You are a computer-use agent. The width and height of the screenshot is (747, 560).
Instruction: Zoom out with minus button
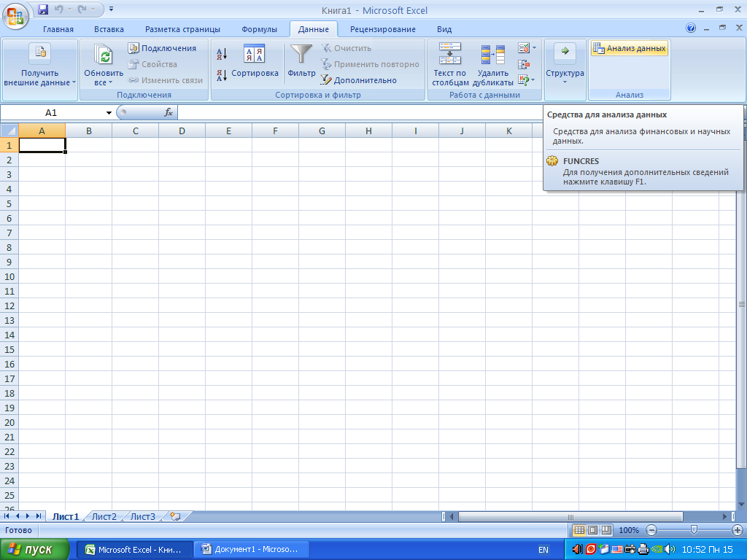coord(651,530)
